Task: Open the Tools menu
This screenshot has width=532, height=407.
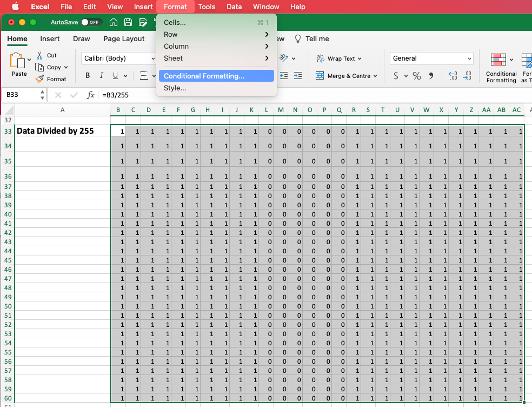Action: point(207,6)
